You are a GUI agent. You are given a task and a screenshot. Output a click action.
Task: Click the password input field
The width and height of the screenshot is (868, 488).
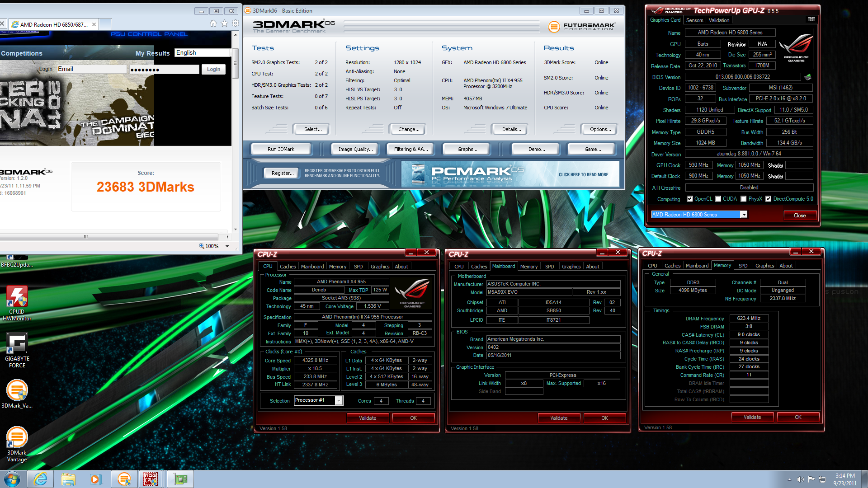tap(164, 69)
